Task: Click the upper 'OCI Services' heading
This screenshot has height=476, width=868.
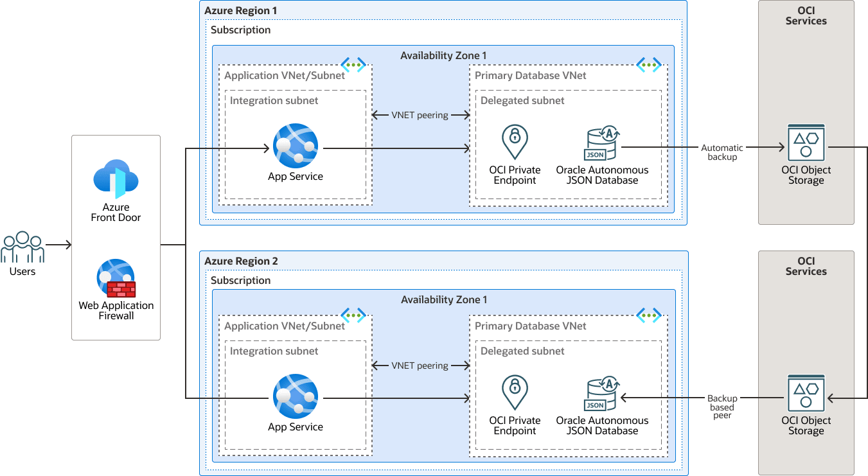Action: pyautogui.click(x=806, y=16)
